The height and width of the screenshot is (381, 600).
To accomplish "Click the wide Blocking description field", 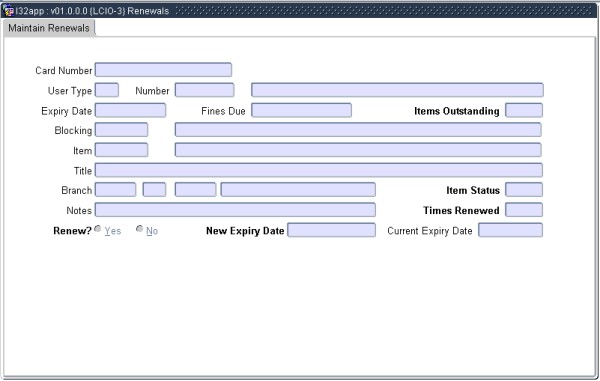I will tap(358, 130).
